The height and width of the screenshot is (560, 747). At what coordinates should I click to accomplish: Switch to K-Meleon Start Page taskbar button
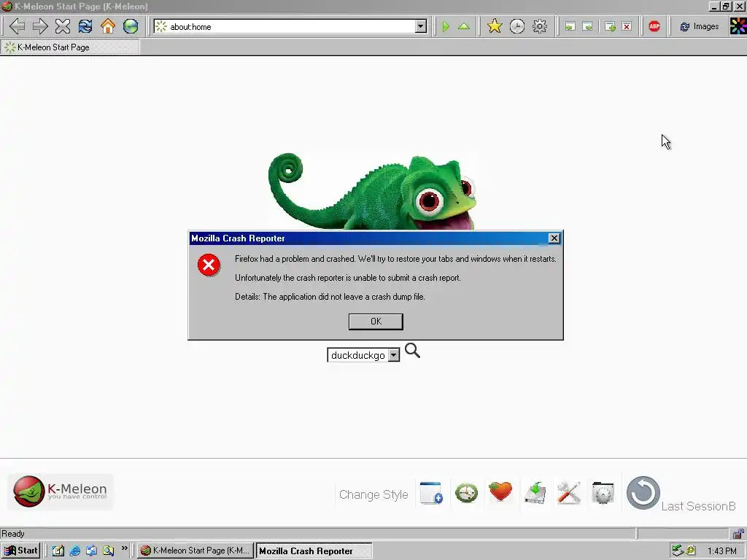pos(196,551)
